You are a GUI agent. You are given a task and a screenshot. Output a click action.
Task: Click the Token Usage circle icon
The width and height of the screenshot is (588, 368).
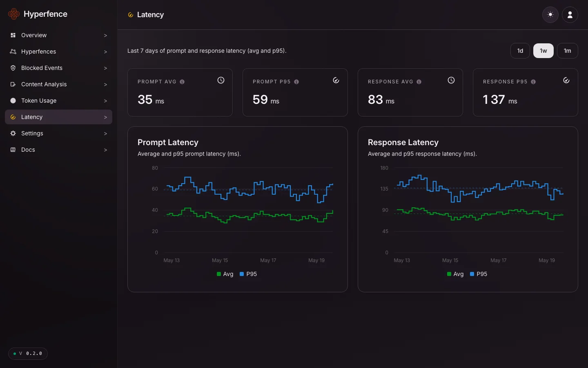tap(13, 101)
